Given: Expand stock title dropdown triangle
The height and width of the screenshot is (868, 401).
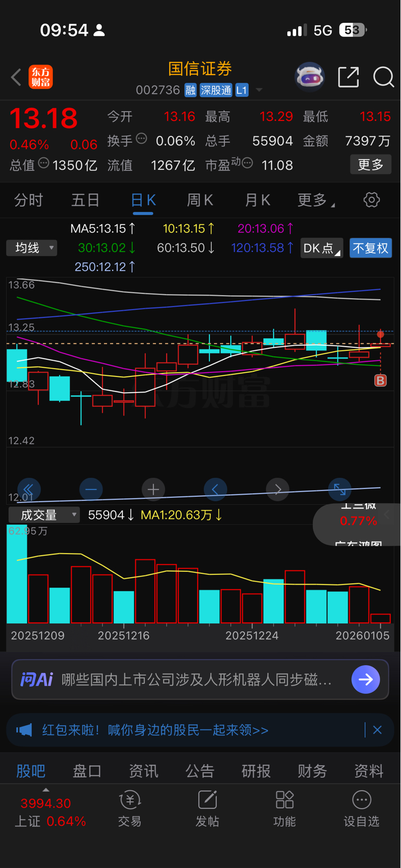Looking at the screenshot, I should tap(259, 91).
